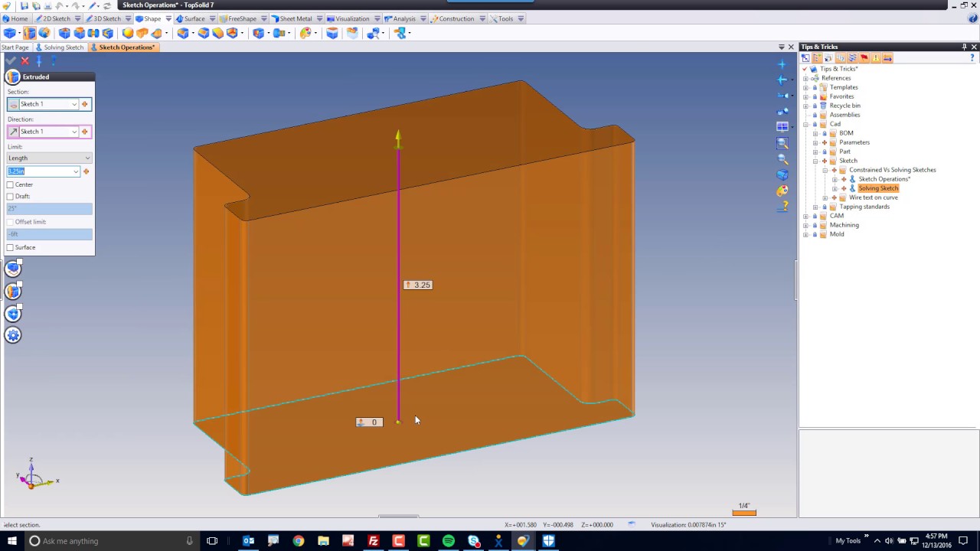Open Google Chrome from the taskbar
The width and height of the screenshot is (980, 551).
pos(299,541)
